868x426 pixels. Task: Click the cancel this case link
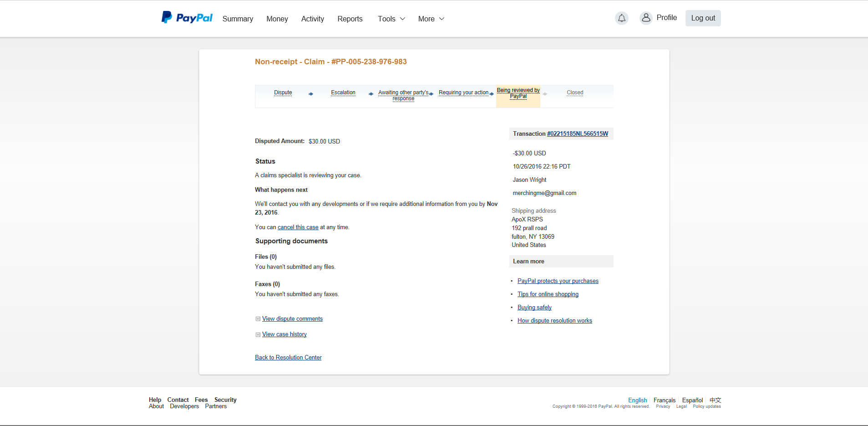(x=298, y=227)
